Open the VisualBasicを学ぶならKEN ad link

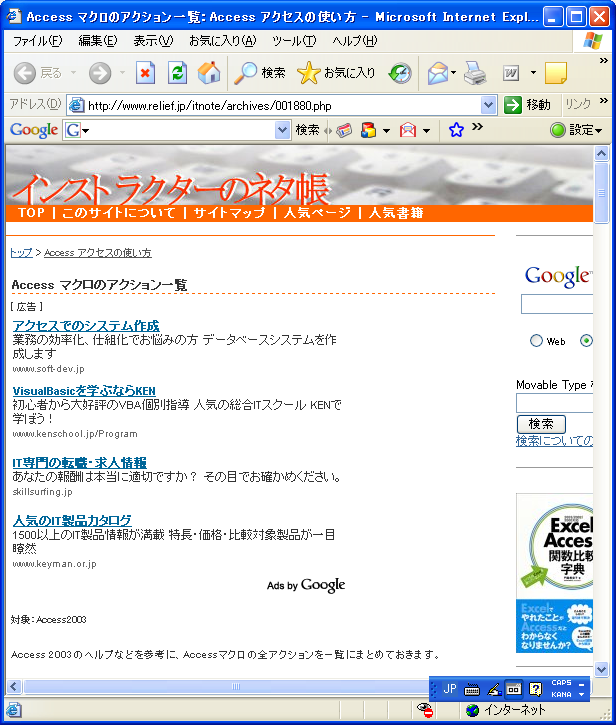[x=84, y=391]
